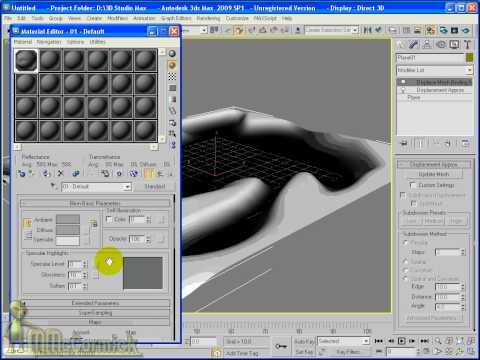This screenshot has width=480, height=360.
Task: Click Reset Map/Mtl to Default (X) icon
Action: 60,173
